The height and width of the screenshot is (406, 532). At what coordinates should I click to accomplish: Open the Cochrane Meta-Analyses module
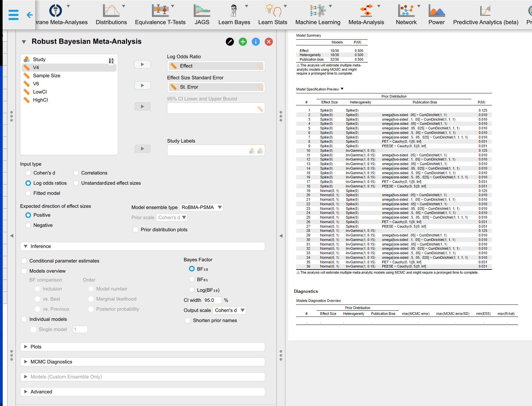(61, 15)
